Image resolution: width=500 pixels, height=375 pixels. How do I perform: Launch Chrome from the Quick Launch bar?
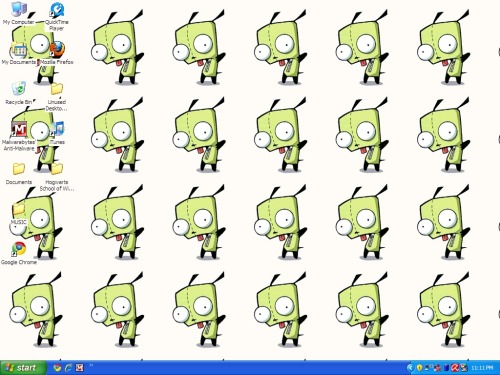57,368
